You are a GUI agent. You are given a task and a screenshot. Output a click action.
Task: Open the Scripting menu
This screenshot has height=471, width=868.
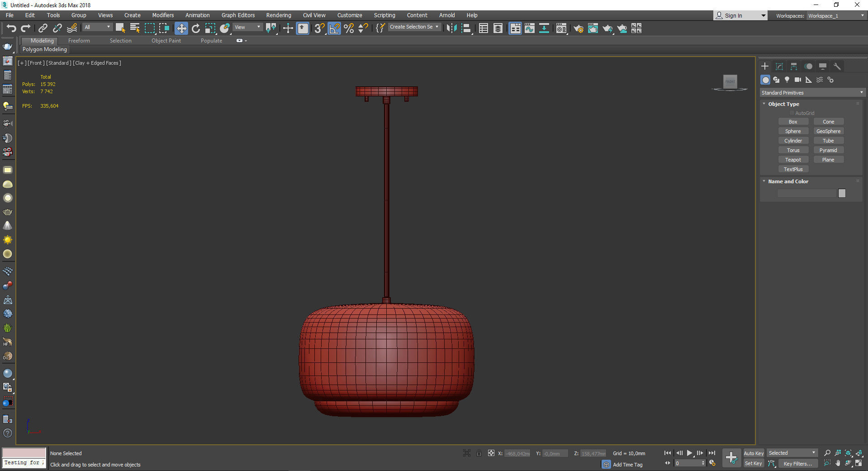384,15
